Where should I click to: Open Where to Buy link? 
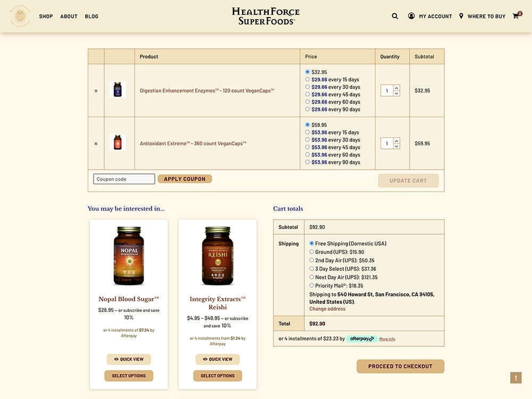[486, 16]
